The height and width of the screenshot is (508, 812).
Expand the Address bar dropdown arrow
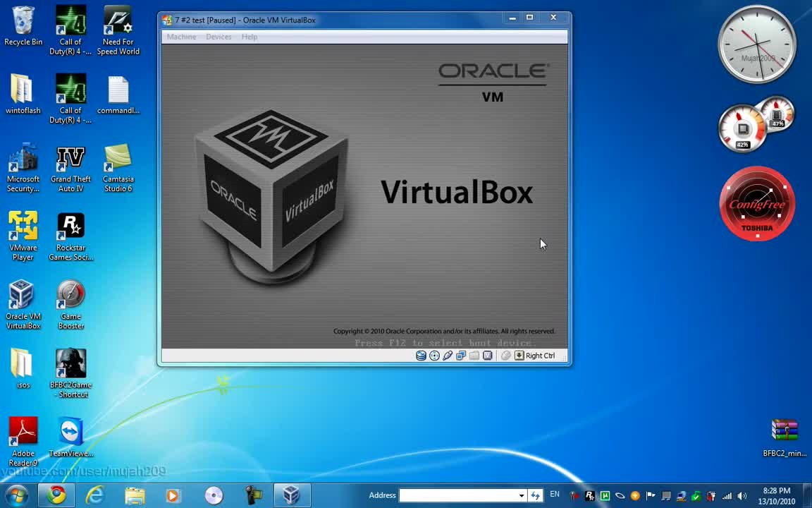522,495
